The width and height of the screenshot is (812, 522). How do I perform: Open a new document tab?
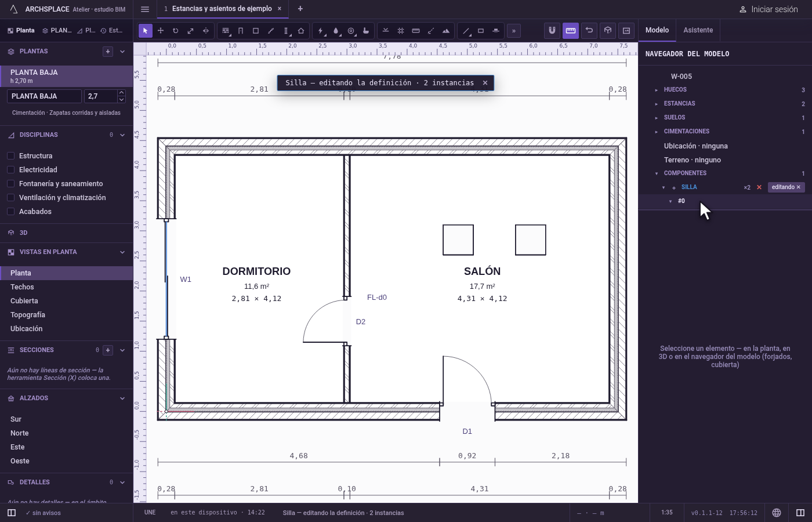point(300,9)
